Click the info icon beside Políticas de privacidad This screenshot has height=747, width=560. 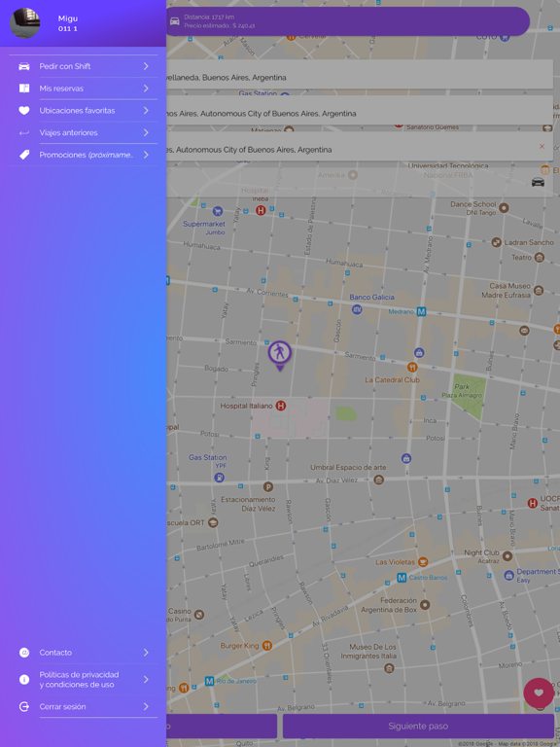coord(23,680)
